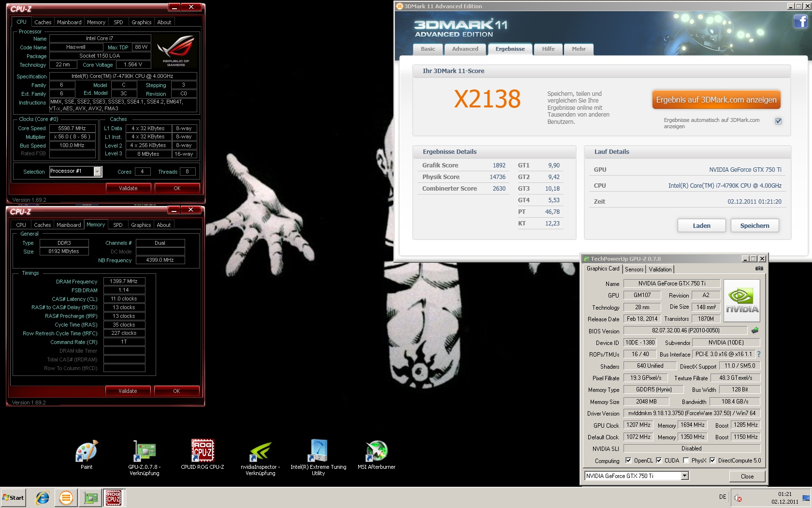Open the Advanced tab in 3DMark

(x=465, y=49)
